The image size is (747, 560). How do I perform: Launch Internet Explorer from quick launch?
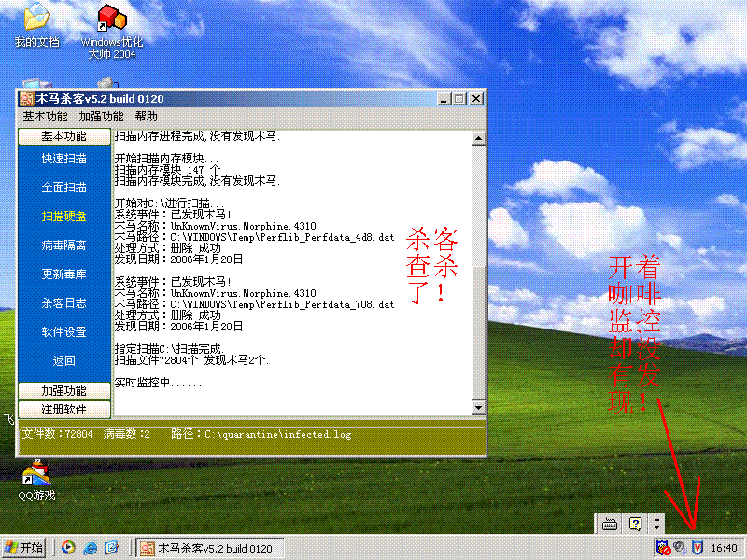90,548
